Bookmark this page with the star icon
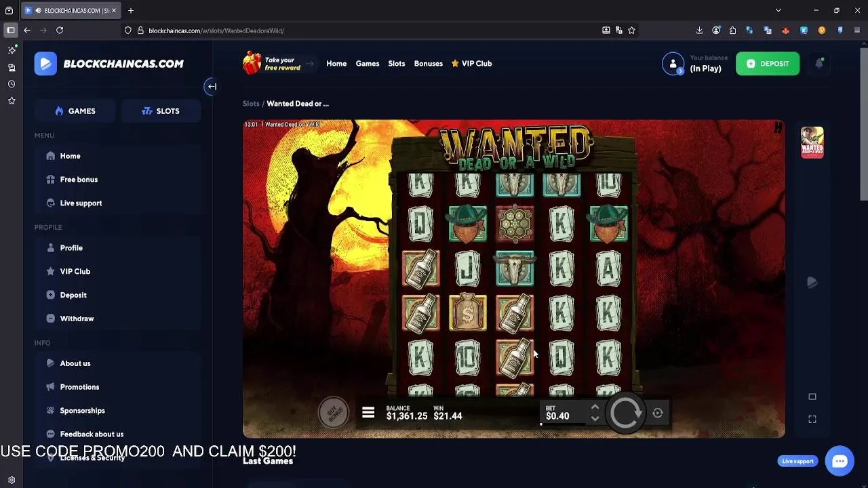Image resolution: width=868 pixels, height=488 pixels. click(631, 30)
